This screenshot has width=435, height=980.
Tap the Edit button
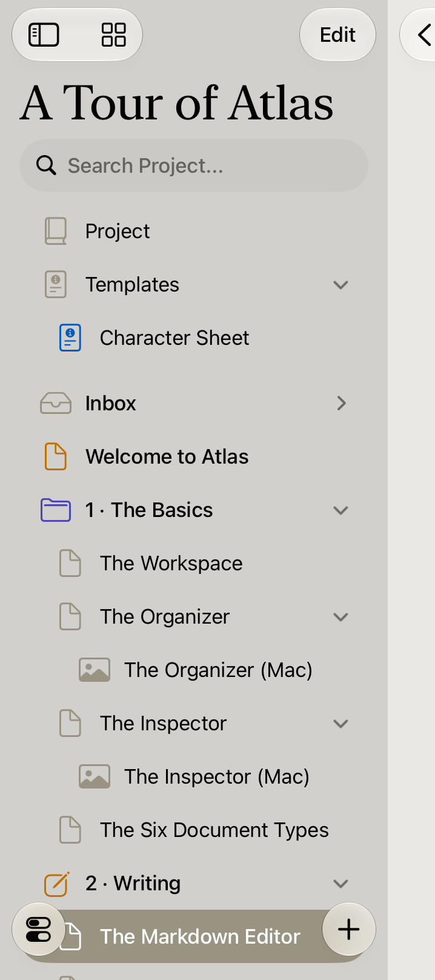tap(337, 35)
